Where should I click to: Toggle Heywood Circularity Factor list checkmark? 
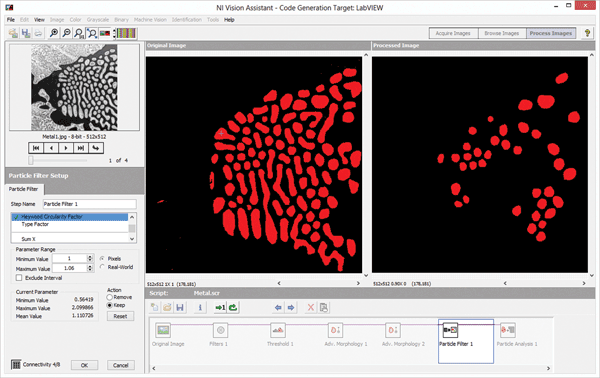click(x=16, y=217)
